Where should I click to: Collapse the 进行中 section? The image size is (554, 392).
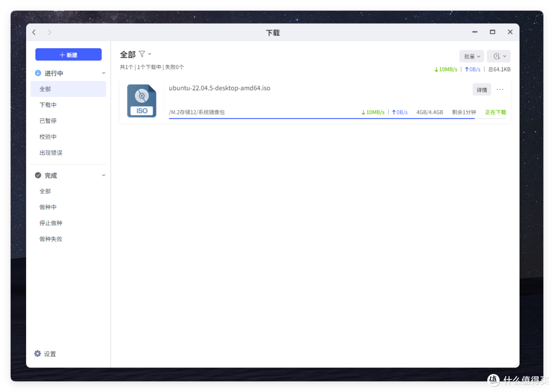[x=104, y=73]
